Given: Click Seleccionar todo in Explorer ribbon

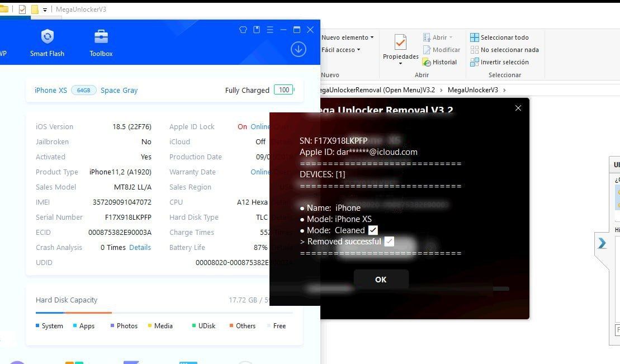Looking at the screenshot, I should (x=499, y=37).
